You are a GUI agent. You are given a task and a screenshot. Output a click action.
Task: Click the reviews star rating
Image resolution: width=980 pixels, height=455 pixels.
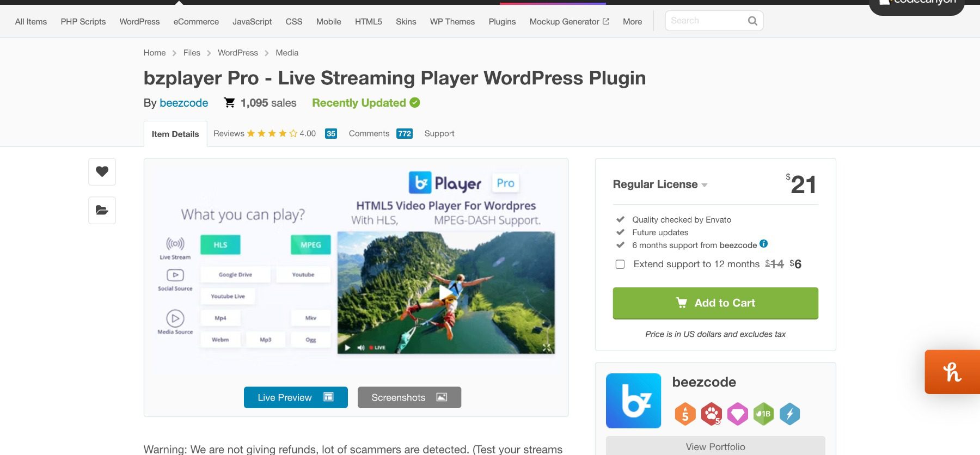(272, 133)
